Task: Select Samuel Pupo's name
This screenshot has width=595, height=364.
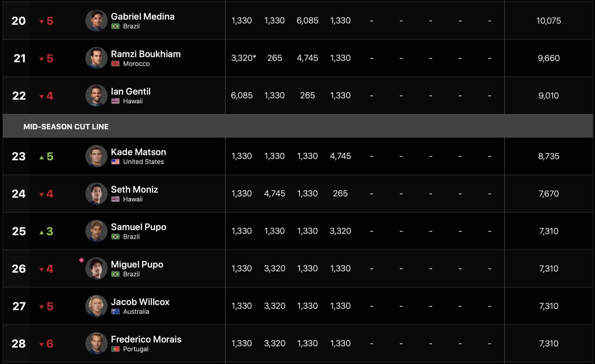Action: (138, 227)
